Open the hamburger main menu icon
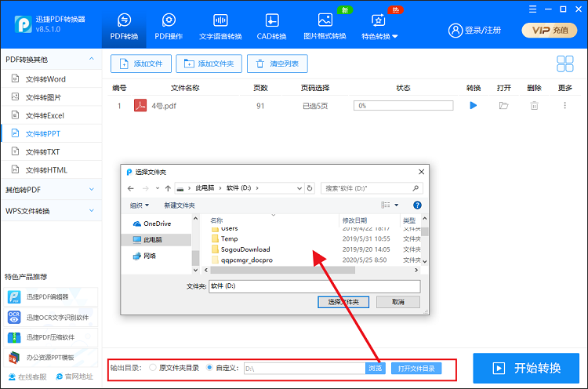Screen dimensions: 588x389 [532, 9]
